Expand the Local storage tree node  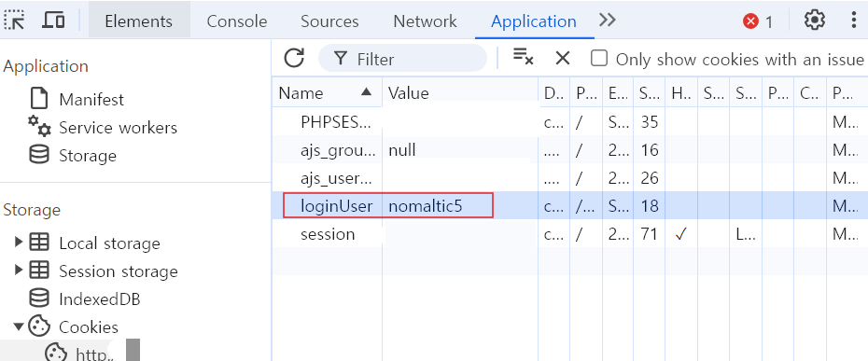pyautogui.click(x=19, y=242)
